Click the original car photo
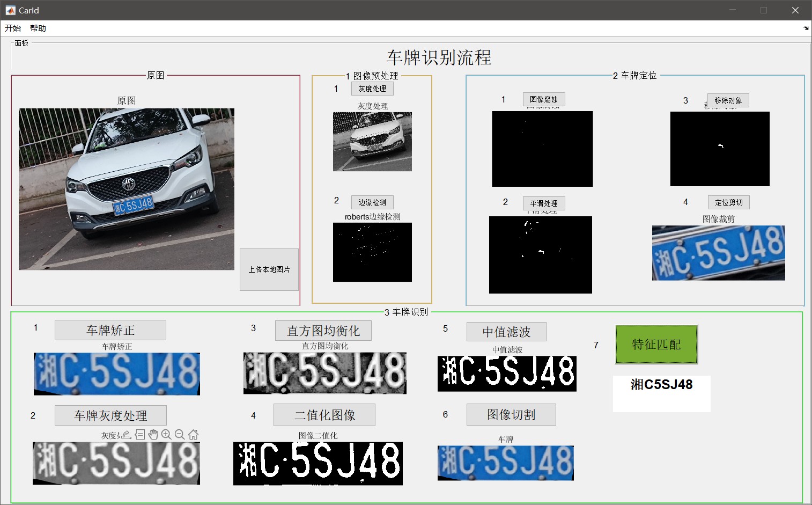 (x=127, y=189)
